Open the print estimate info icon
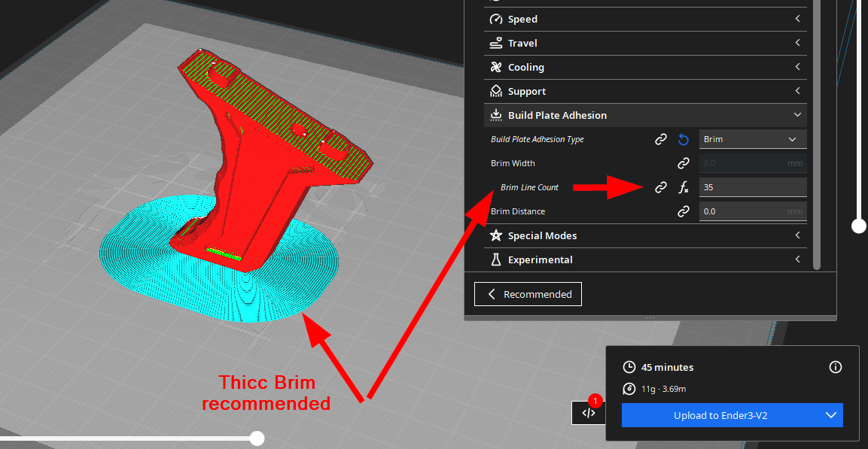The image size is (868, 449). point(835,367)
